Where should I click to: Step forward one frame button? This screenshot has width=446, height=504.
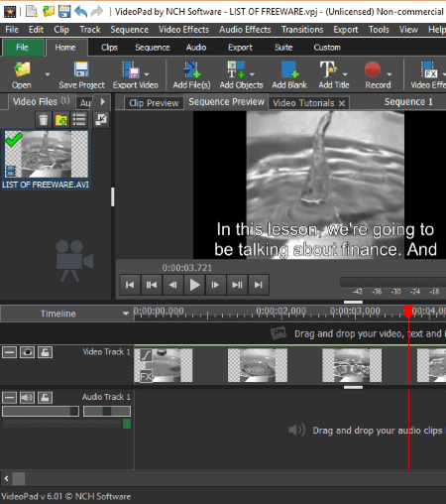pos(215,285)
